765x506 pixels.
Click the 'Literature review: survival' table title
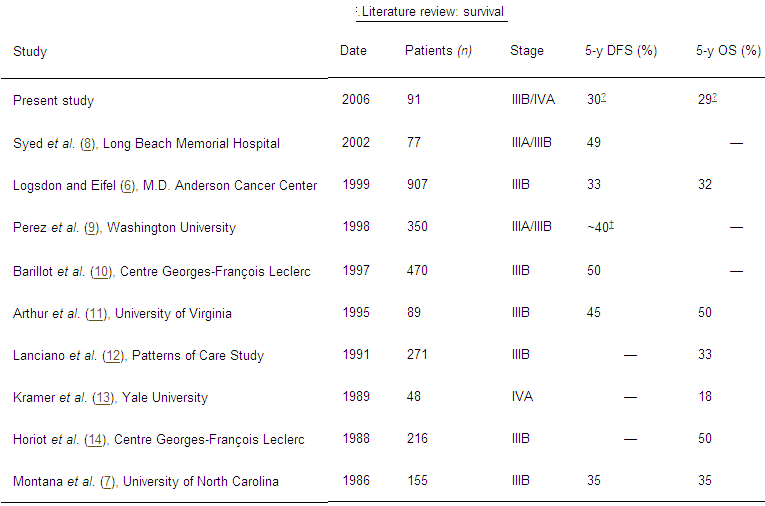(x=433, y=12)
